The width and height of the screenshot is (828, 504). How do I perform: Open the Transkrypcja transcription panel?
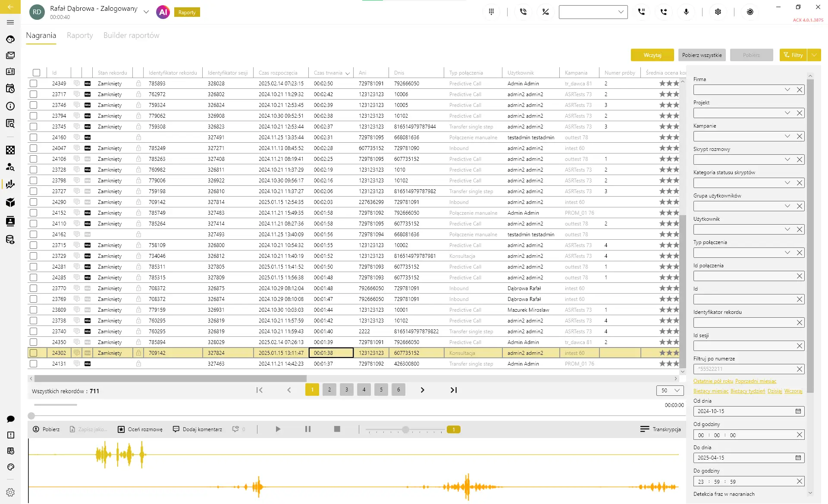click(661, 429)
